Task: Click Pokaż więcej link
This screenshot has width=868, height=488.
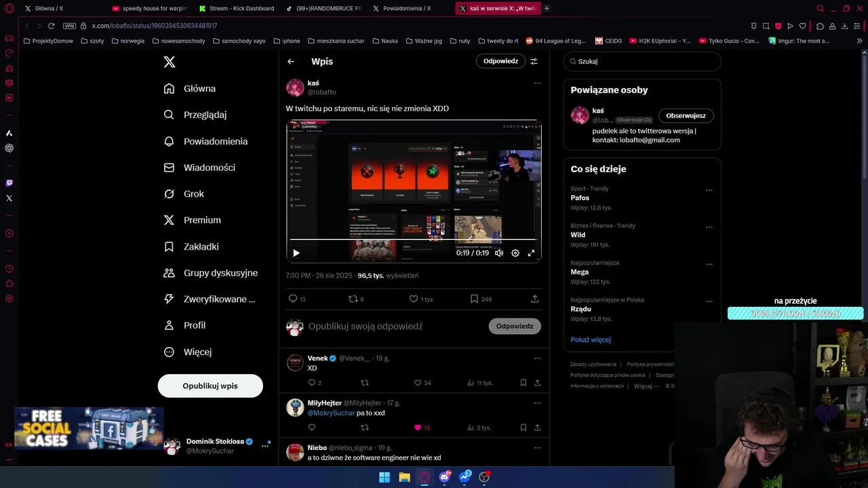Action: (591, 340)
